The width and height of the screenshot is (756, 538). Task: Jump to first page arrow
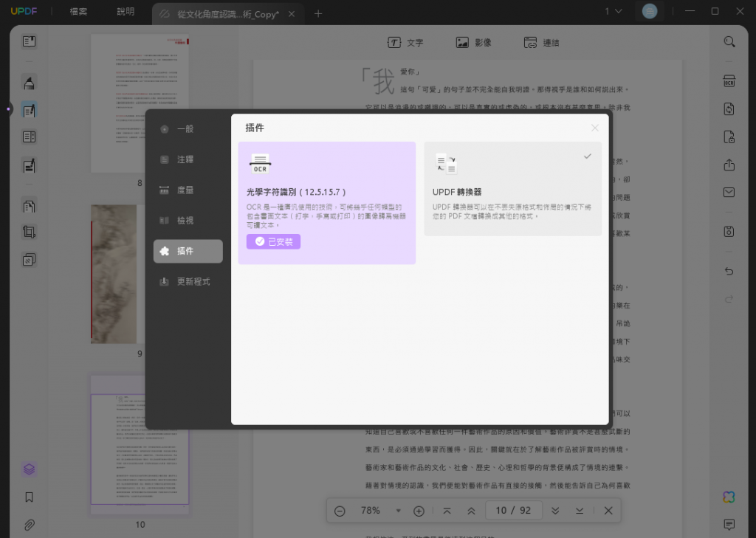pos(447,511)
